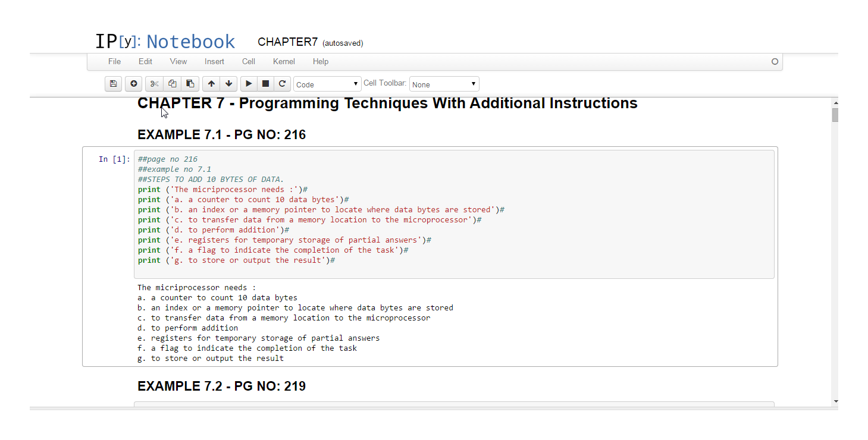The width and height of the screenshot is (868, 440).
Task: Open the Insert menu
Action: click(x=214, y=61)
